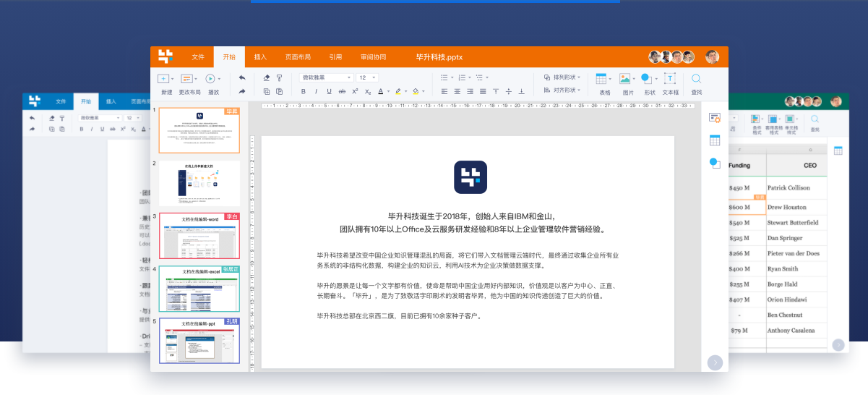Click the app logo in the orange title bar
The height and width of the screenshot is (395, 868).
[x=166, y=56]
